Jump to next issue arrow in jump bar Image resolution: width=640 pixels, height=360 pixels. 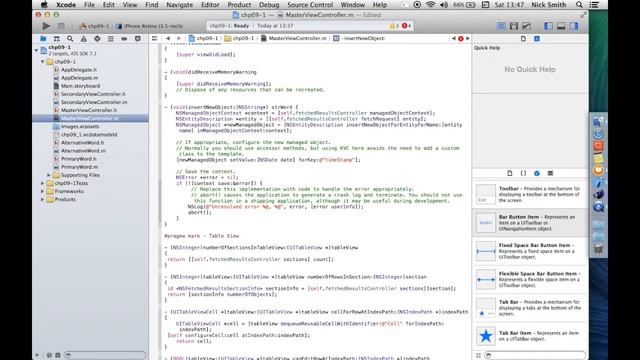(x=468, y=38)
